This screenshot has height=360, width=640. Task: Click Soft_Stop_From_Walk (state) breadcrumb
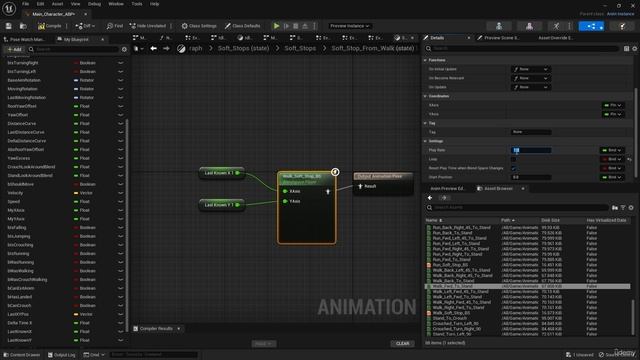pyautogui.click(x=373, y=48)
